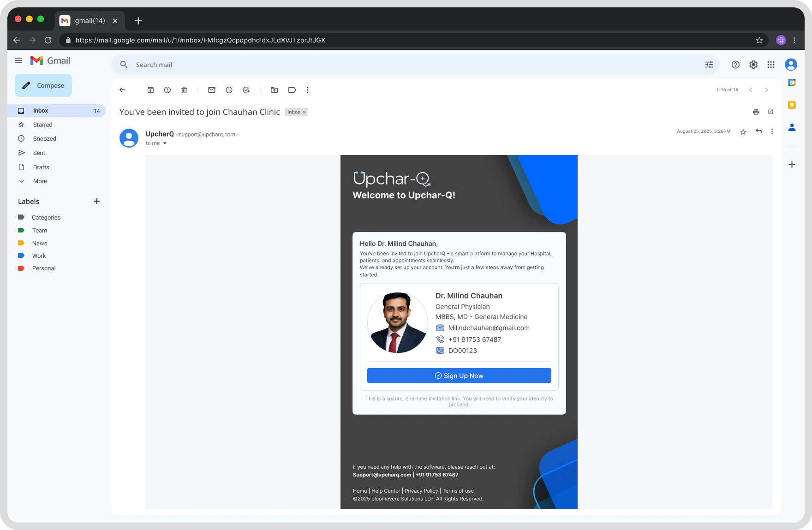Open the Home footer link
Image resolution: width=812 pixels, height=530 pixels.
pyautogui.click(x=360, y=491)
